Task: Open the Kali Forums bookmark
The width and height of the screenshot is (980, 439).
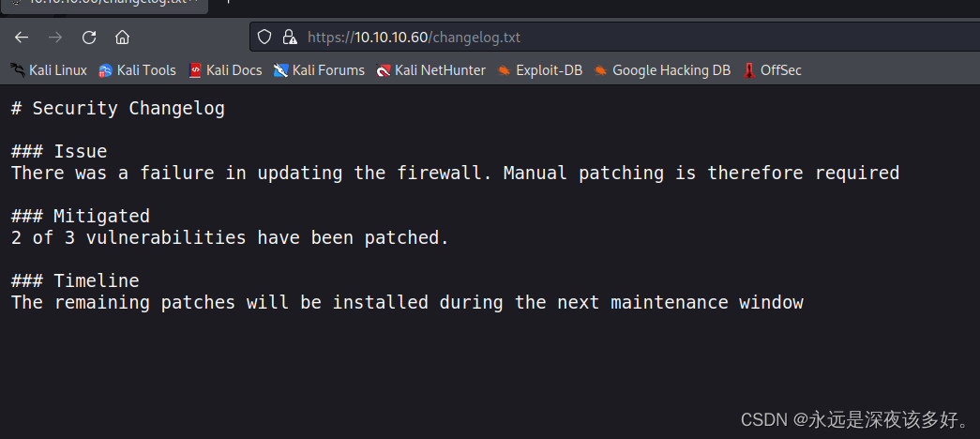Action: click(319, 70)
